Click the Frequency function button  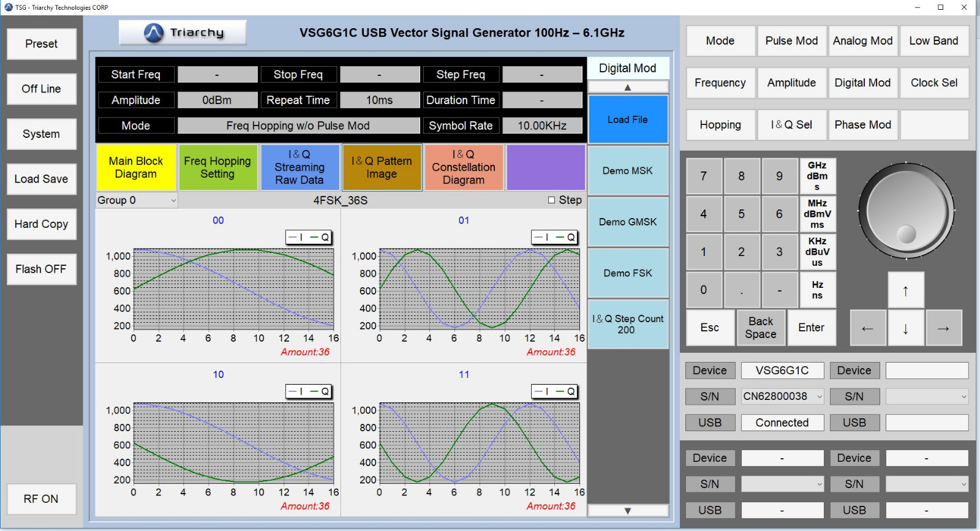(x=720, y=83)
